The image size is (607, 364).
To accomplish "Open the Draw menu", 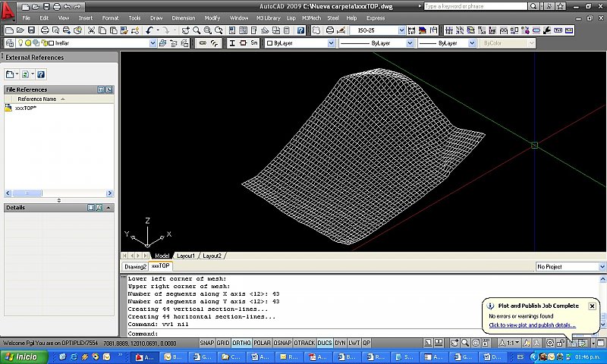I will (x=156, y=17).
